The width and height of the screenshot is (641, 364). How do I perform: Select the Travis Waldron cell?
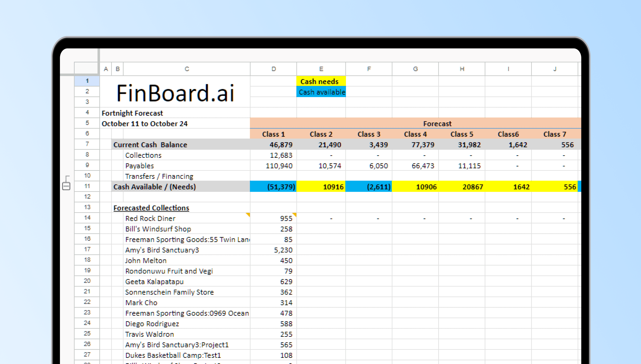[x=187, y=334]
